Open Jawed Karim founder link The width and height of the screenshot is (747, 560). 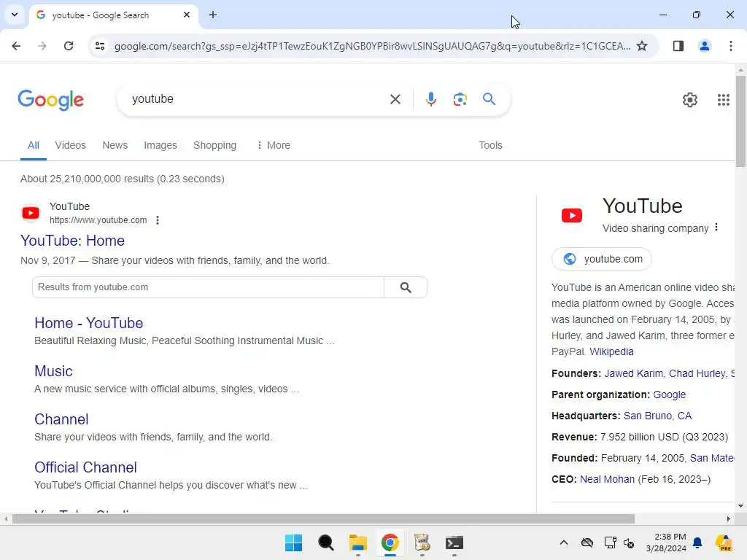tap(633, 373)
